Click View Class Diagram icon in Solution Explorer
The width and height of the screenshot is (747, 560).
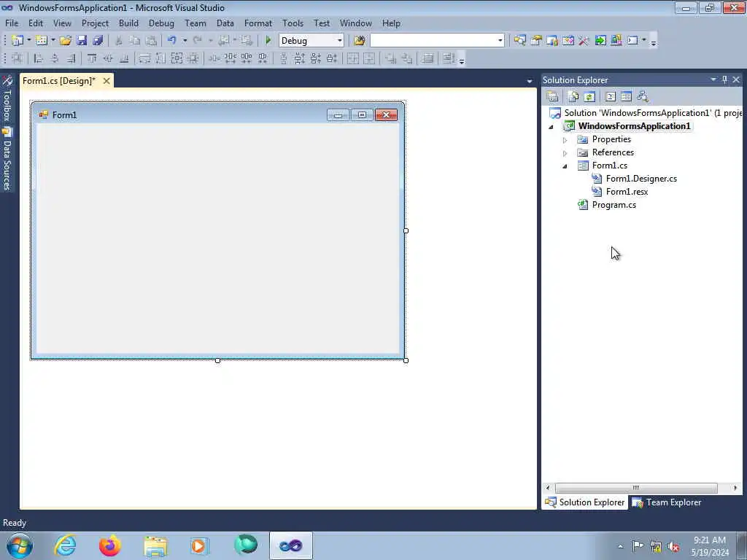(643, 97)
